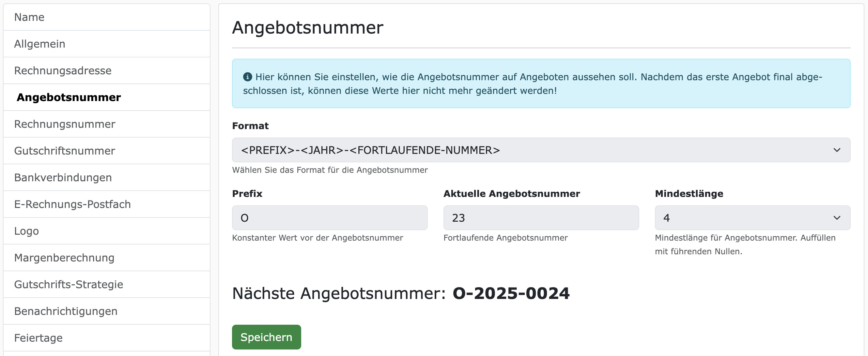
Task: Click the Prefix input field
Action: 330,218
